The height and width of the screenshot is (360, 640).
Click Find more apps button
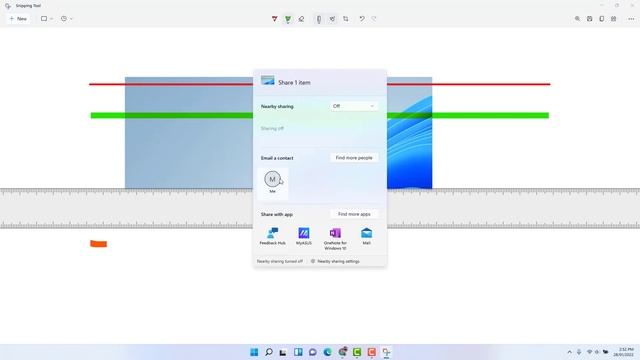click(x=354, y=214)
